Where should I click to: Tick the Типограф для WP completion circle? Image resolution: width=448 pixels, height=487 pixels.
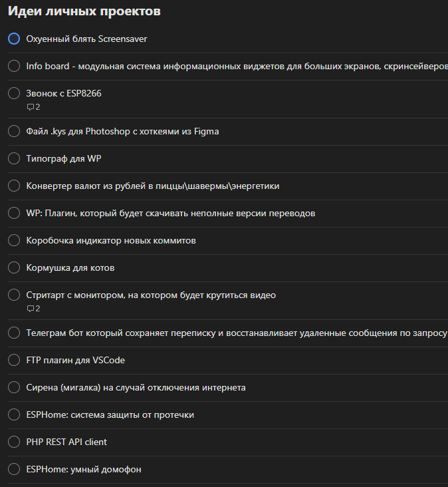click(14, 158)
